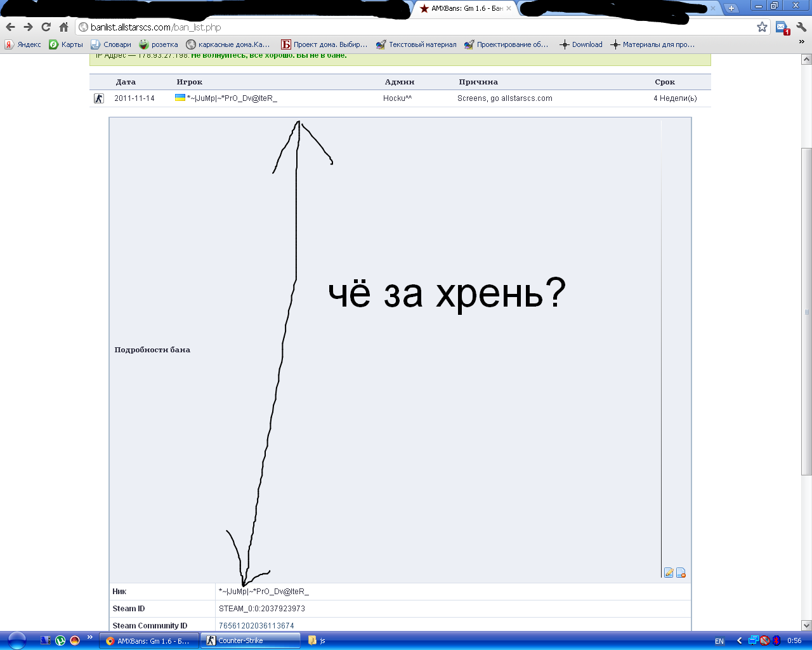Click the browser Forward arrow
This screenshot has width=812, height=650.
click(28, 27)
